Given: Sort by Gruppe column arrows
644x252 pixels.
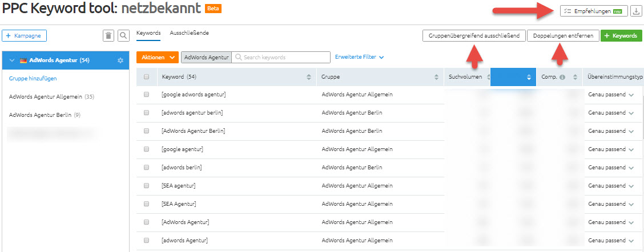Looking at the screenshot, I should click(437, 77).
